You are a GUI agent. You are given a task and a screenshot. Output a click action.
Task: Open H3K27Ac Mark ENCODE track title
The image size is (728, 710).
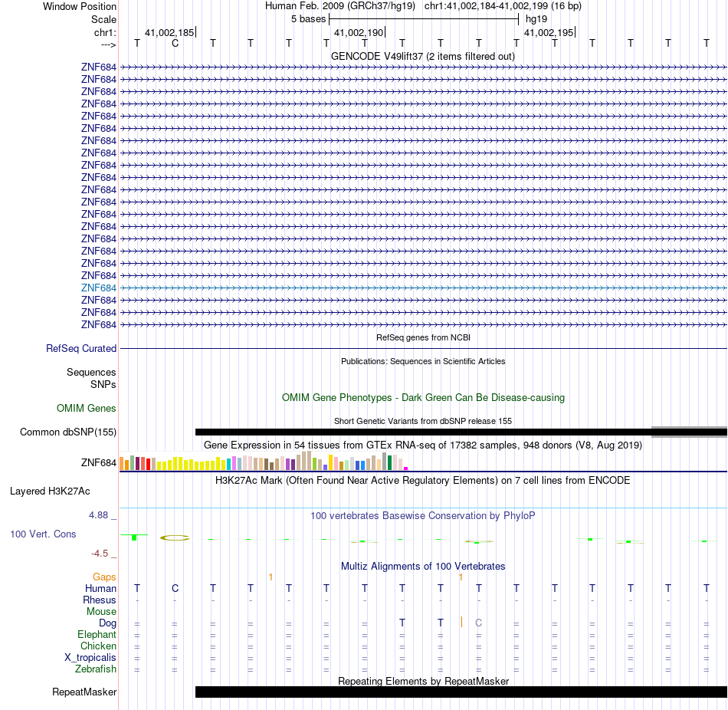[422, 481]
